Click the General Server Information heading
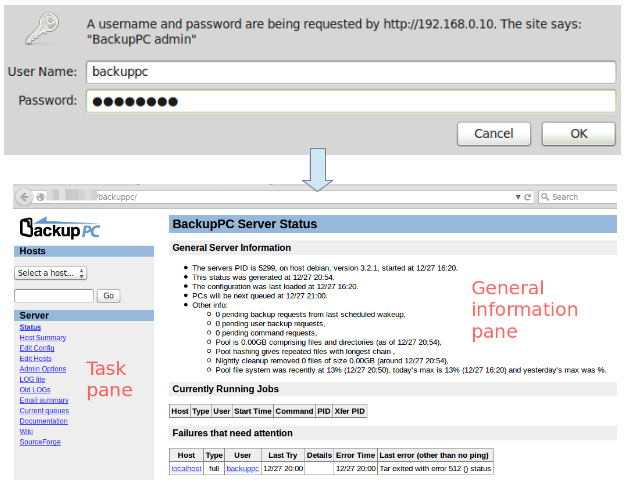The image size is (635, 486). pos(232,248)
